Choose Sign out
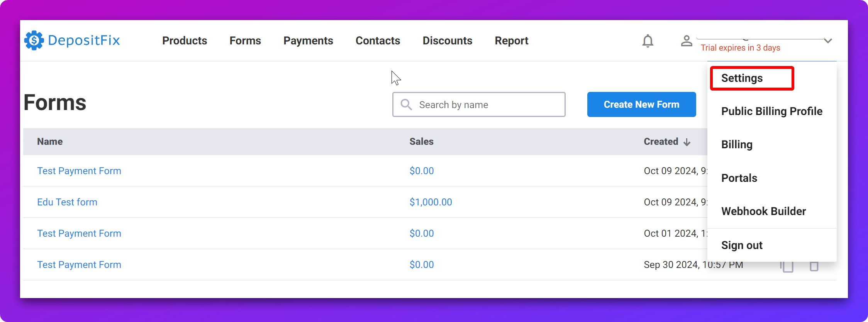Screen dimensions: 868x322 tap(742, 245)
